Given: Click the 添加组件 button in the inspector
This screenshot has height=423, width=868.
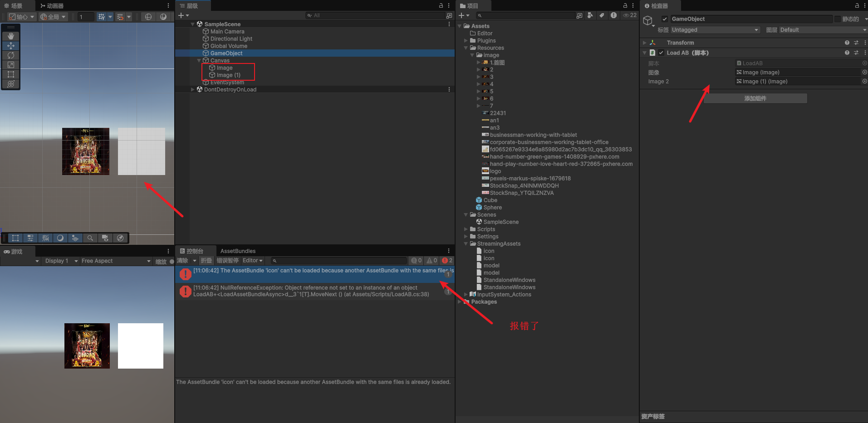Looking at the screenshot, I should tap(755, 98).
